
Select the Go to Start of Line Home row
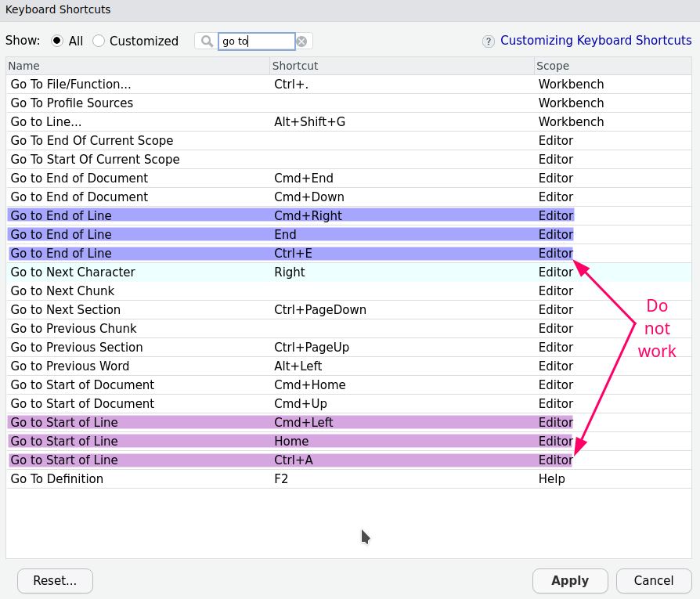click(x=235, y=441)
